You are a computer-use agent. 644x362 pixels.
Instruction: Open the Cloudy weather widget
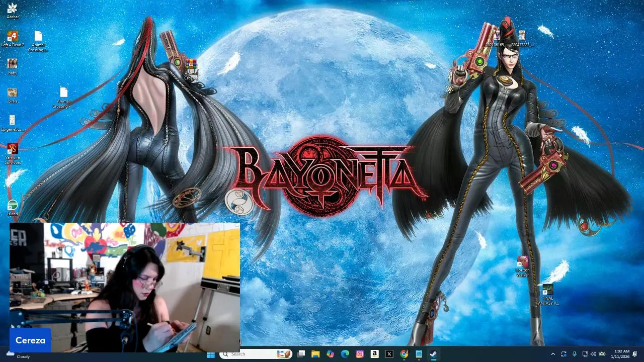click(19, 354)
